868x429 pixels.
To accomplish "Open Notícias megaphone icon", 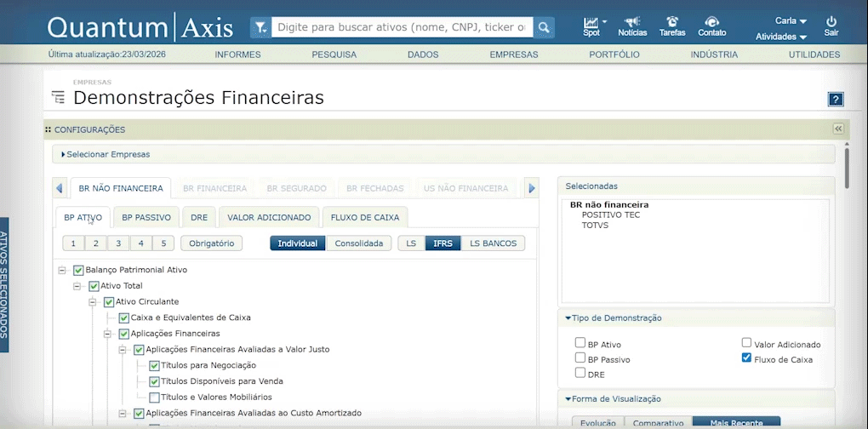I will (632, 22).
